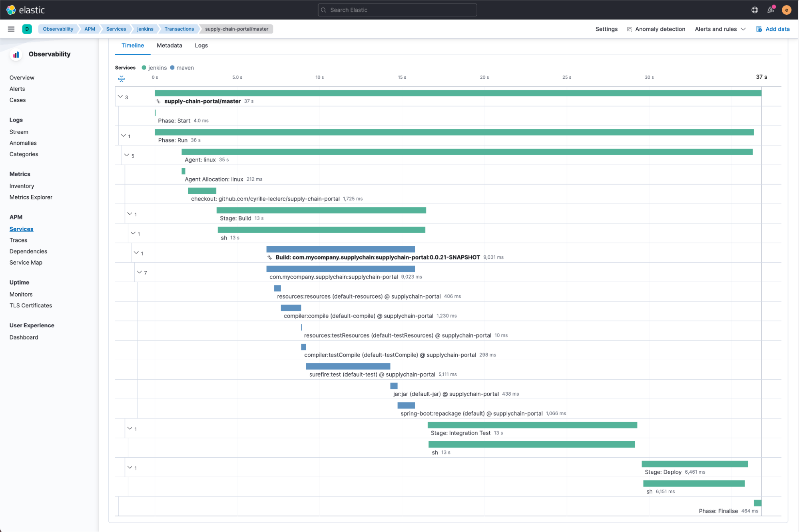Navigate to Dependencies section

click(x=28, y=251)
